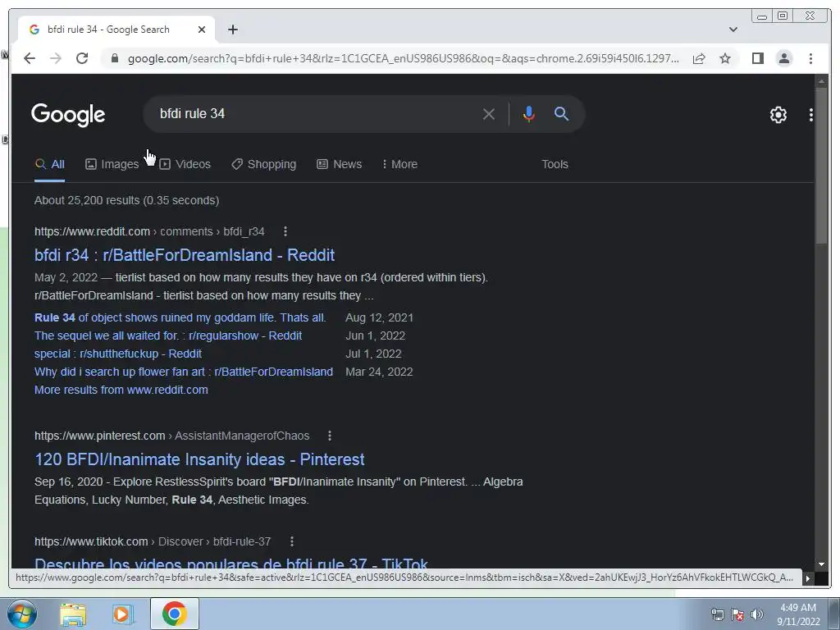Click the 'About 25,200 results' text
The width and height of the screenshot is (840, 630).
(126, 200)
